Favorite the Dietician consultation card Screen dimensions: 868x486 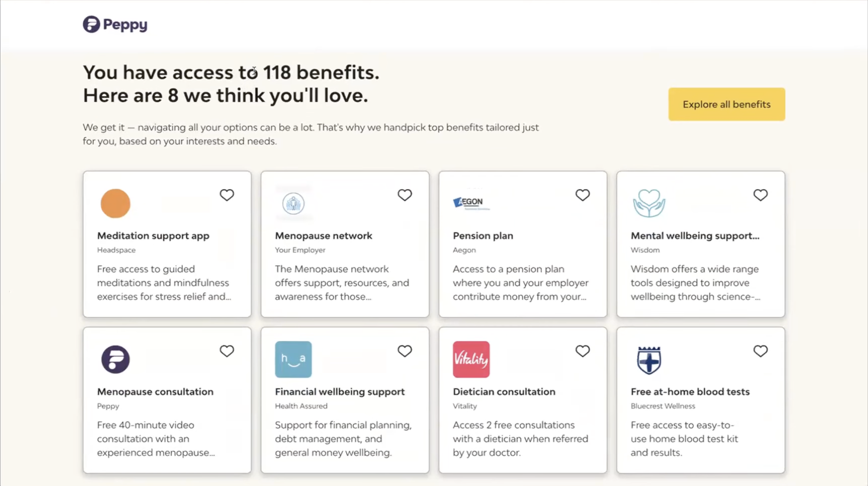[582, 351]
